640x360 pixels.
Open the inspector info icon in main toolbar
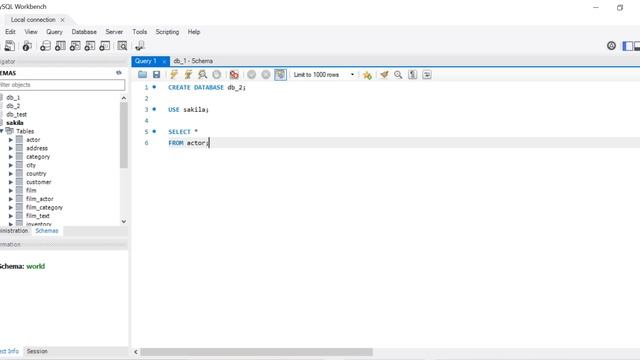[27, 46]
